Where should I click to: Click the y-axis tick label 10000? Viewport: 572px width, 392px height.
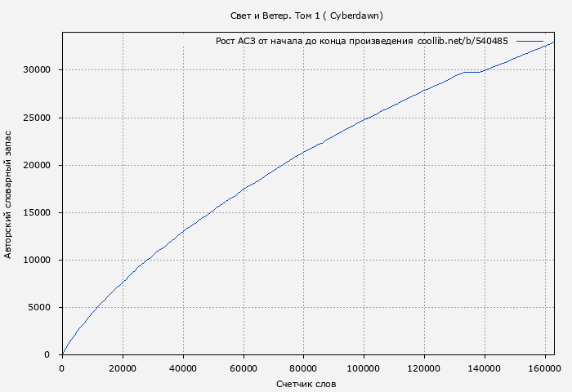(37, 261)
